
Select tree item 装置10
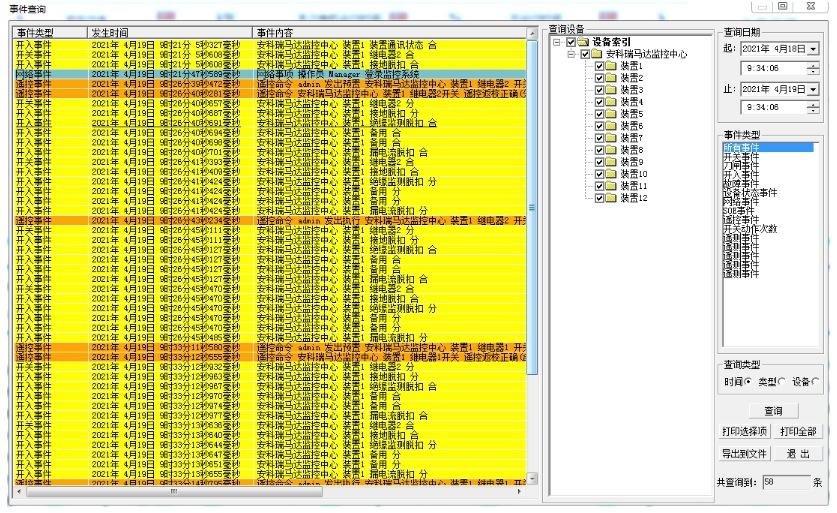634,174
